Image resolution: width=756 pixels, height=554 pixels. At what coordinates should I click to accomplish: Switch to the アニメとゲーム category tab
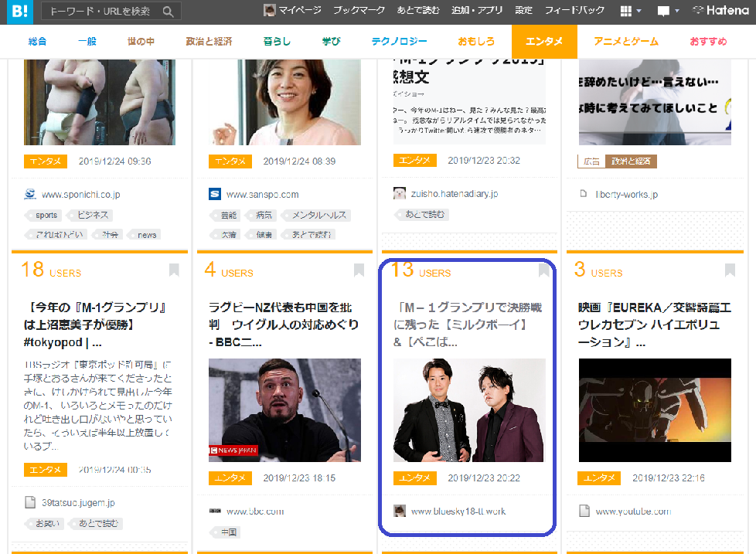coord(626,42)
